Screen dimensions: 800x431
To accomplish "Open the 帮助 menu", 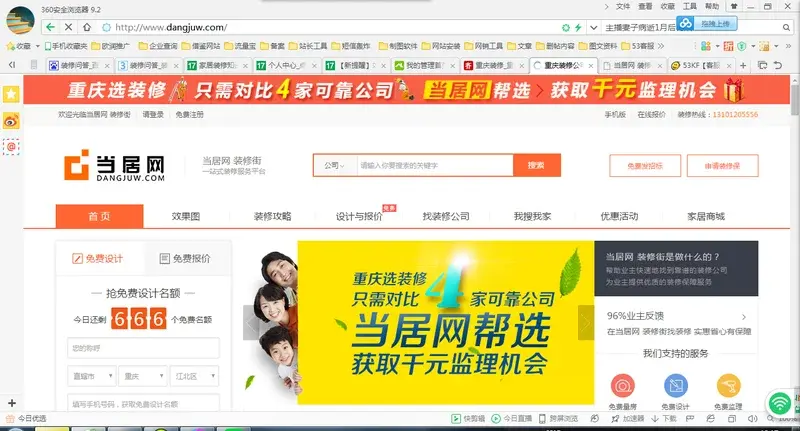I will (712, 7).
